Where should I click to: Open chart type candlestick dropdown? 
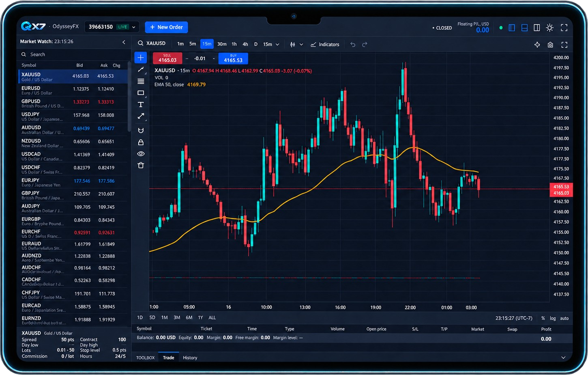pyautogui.click(x=296, y=44)
